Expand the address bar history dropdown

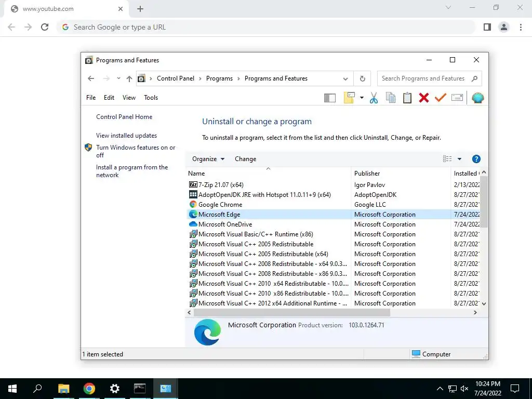[x=345, y=79]
